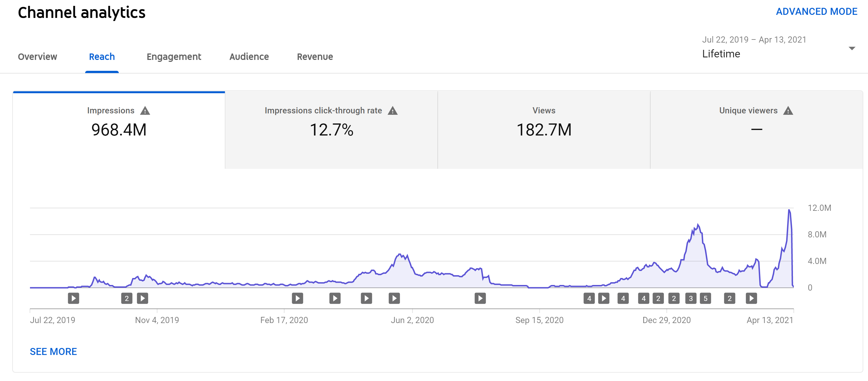
Task: Click the ADVANCED MODE link
Action: pos(816,11)
